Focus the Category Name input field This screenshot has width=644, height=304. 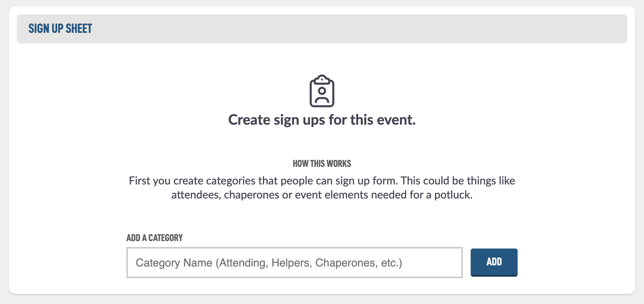coord(295,263)
